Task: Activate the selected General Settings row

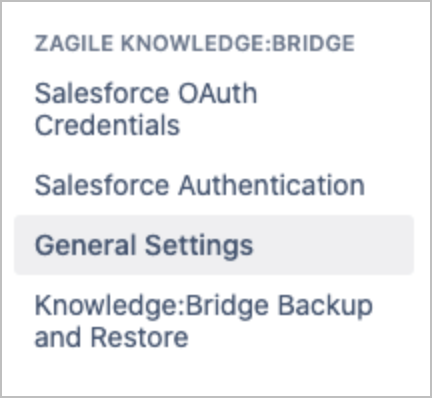Action: point(214,245)
